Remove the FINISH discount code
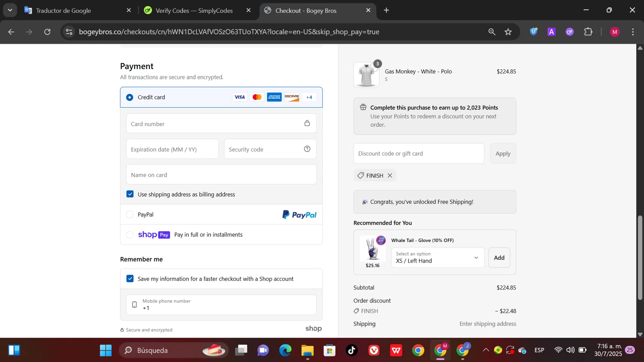Screen dimensions: 644x362 [390, 175]
